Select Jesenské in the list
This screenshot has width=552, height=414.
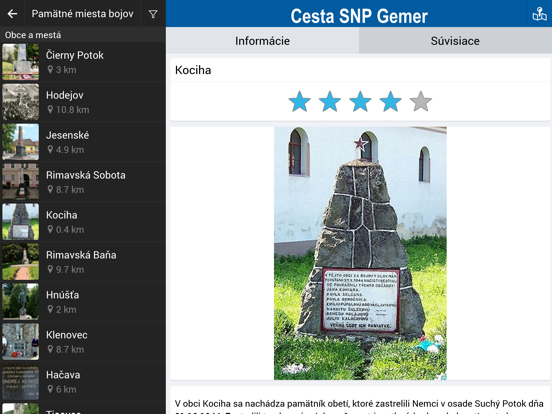coord(83,142)
